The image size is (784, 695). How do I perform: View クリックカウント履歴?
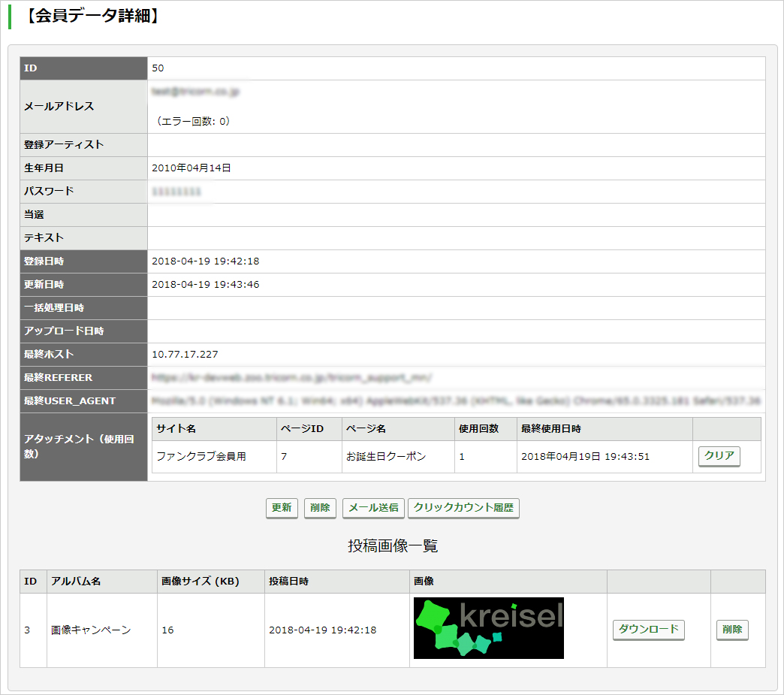pyautogui.click(x=463, y=508)
